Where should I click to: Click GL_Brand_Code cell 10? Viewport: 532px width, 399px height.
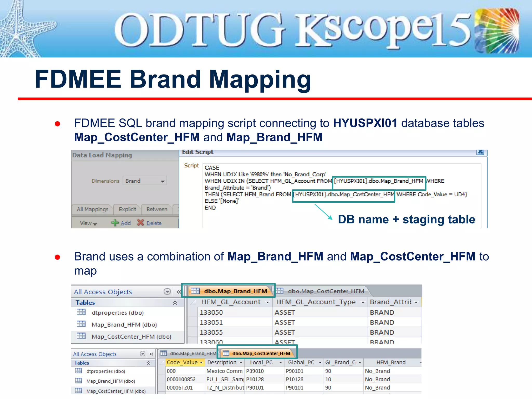[x=343, y=379]
